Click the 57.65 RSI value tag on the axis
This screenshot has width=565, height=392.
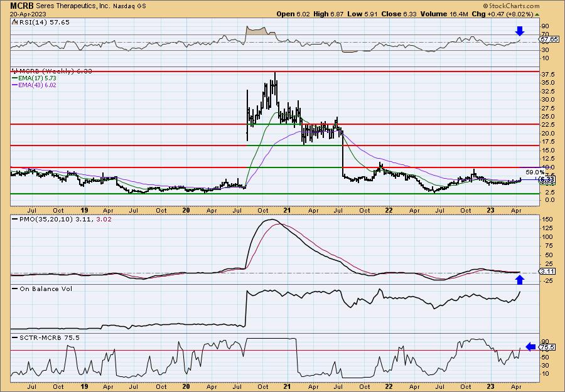tap(549, 39)
